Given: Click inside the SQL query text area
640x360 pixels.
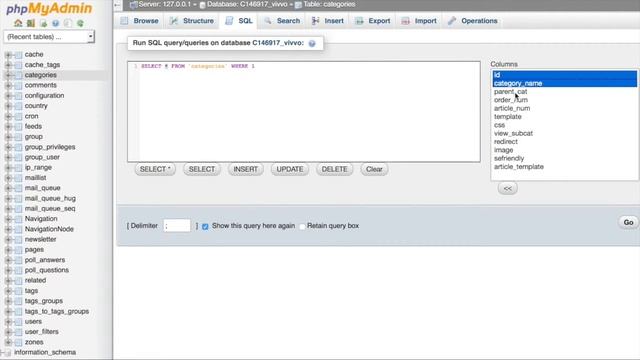Looking at the screenshot, I should pyautogui.click(x=304, y=112).
